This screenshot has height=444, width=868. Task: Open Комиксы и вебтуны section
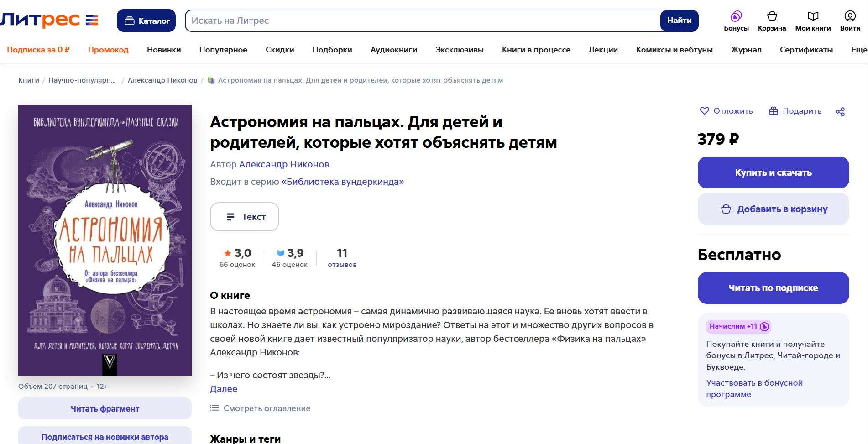pyautogui.click(x=675, y=50)
